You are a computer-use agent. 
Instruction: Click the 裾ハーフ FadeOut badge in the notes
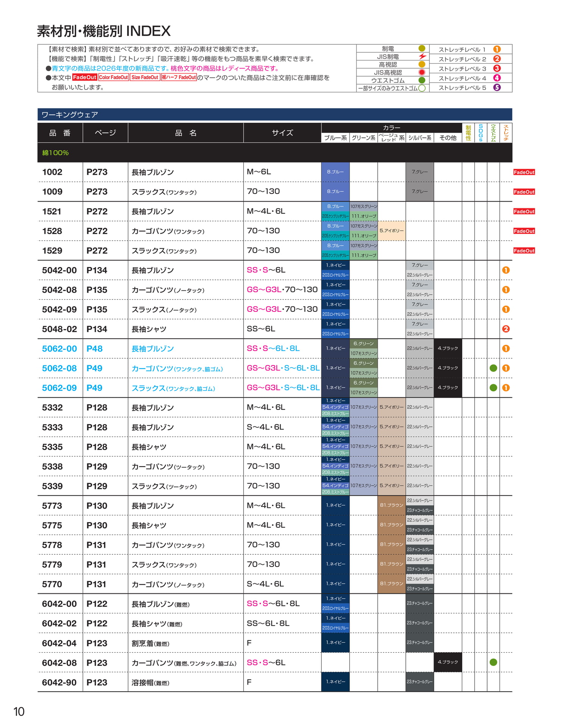coord(179,77)
